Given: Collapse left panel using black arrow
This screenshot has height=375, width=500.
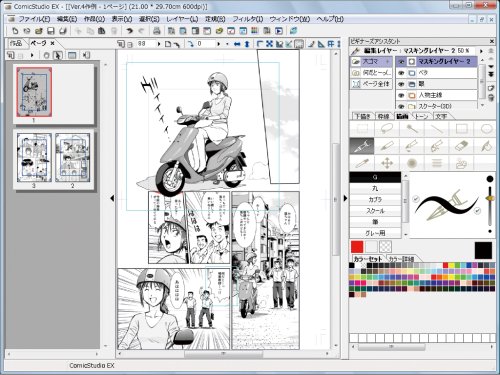Looking at the screenshot, I should pos(112,198).
